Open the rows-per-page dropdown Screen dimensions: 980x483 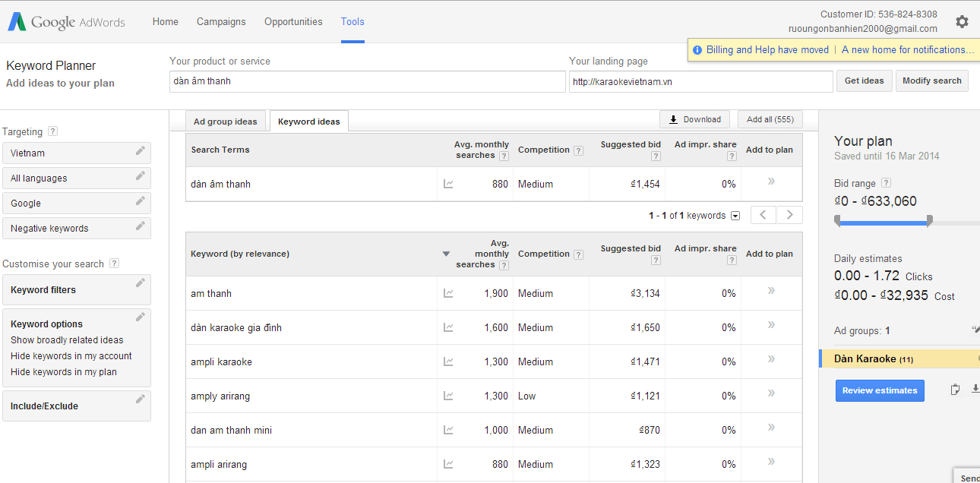(x=735, y=216)
